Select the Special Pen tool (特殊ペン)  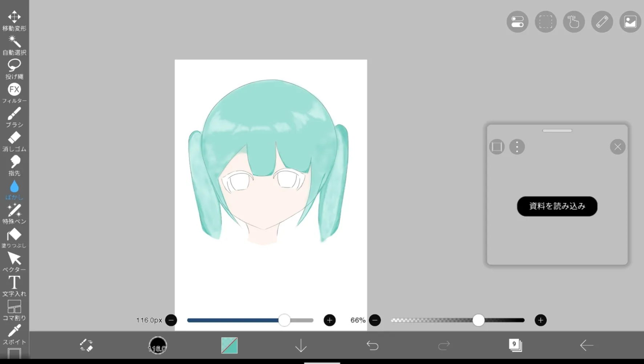click(14, 214)
